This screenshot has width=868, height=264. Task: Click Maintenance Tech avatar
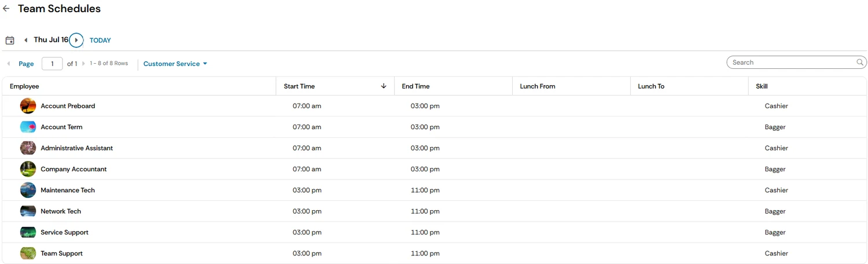[x=28, y=190]
